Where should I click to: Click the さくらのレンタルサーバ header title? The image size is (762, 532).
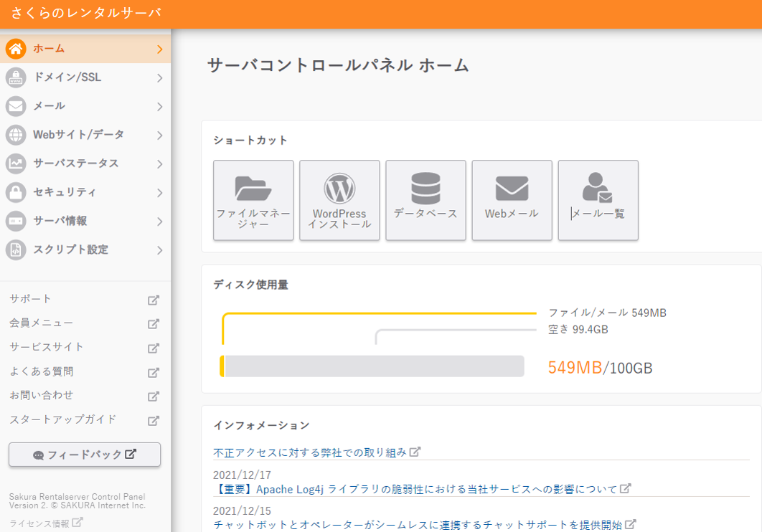click(85, 13)
